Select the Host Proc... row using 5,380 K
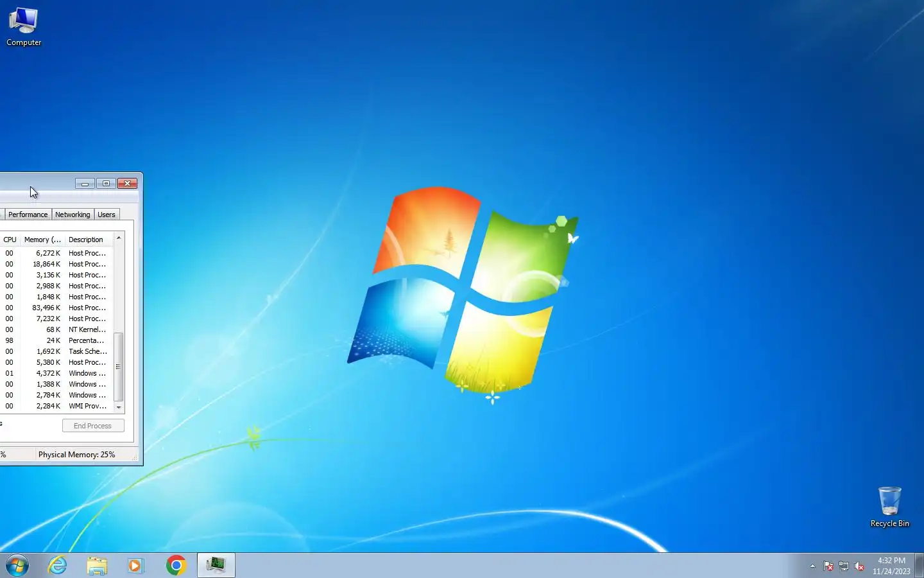This screenshot has height=578, width=924. pos(56,362)
